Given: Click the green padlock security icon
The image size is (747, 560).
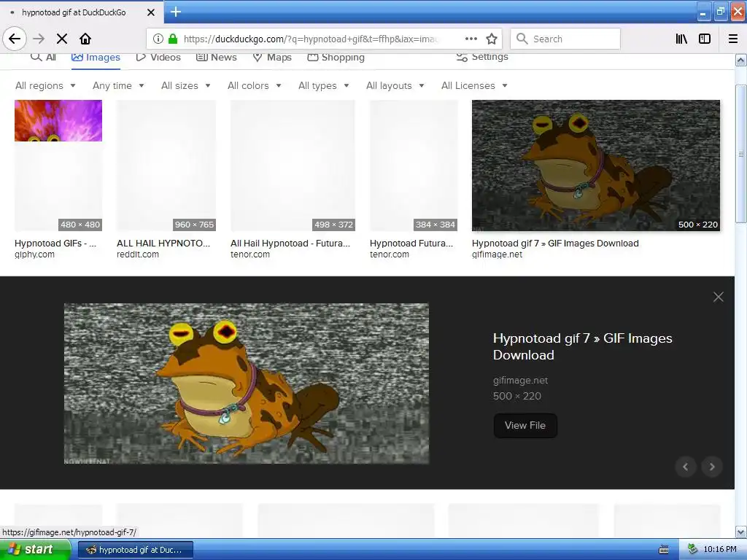Looking at the screenshot, I should pyautogui.click(x=173, y=39).
